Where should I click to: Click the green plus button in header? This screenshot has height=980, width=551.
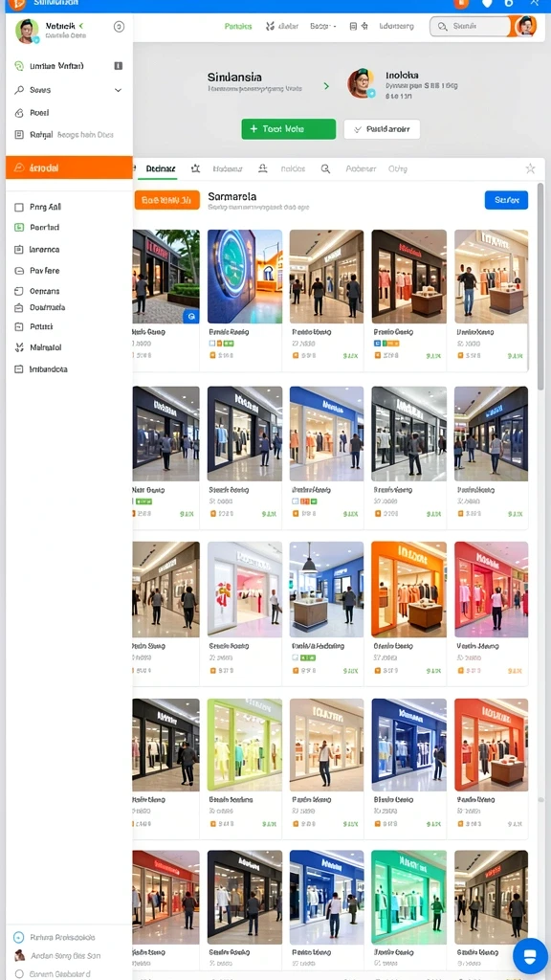coord(289,129)
